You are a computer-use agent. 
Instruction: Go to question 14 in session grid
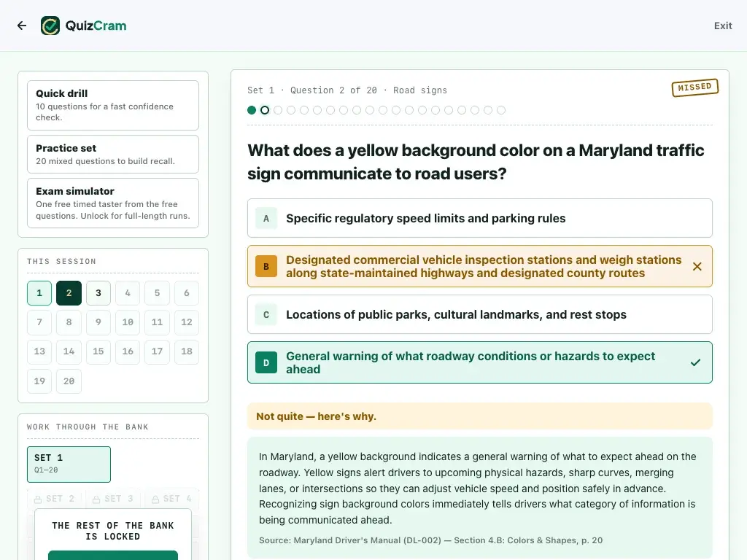(x=69, y=351)
